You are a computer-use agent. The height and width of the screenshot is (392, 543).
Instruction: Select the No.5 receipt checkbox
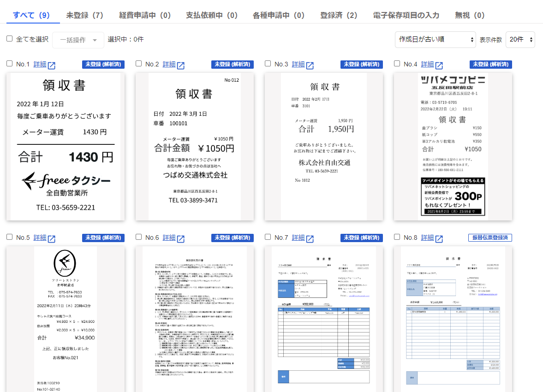10,237
